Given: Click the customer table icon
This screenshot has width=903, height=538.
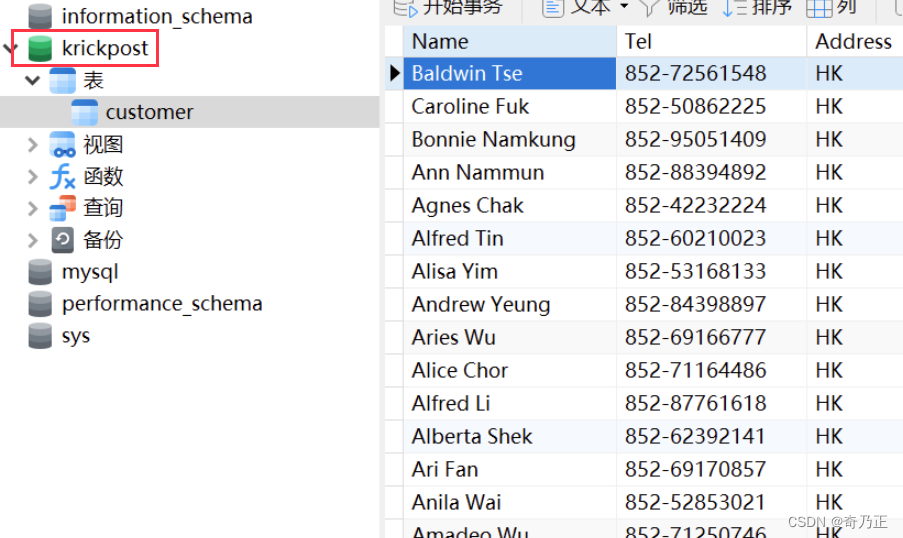Looking at the screenshot, I should pos(84,112).
